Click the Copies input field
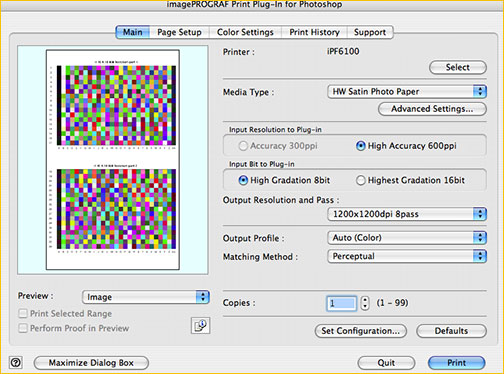504x374 pixels. point(341,303)
